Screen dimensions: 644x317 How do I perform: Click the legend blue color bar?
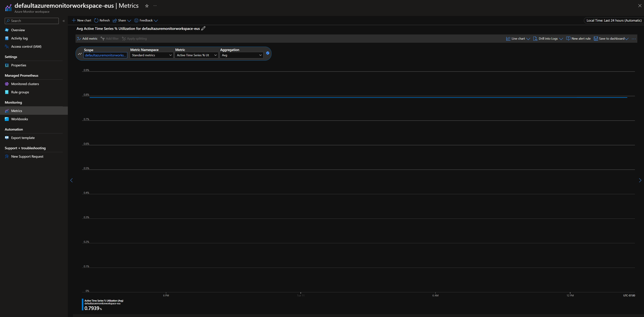pos(83,304)
